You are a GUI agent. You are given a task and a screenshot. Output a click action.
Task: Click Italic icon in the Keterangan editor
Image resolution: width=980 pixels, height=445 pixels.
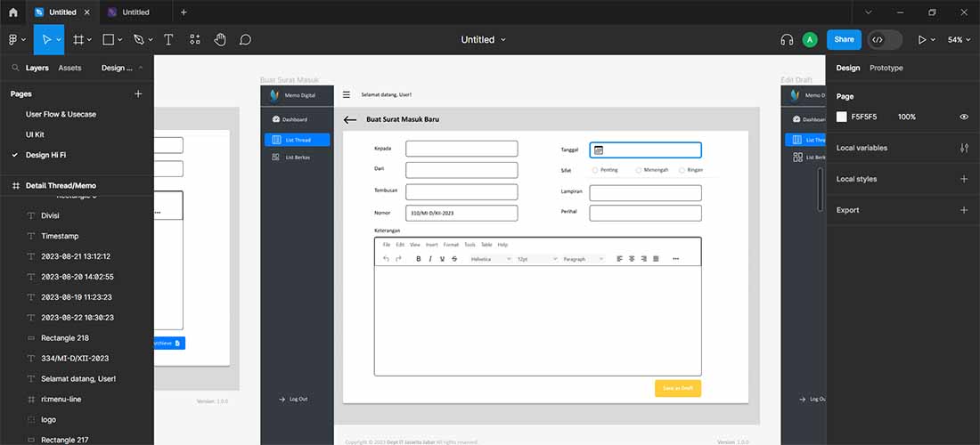[430, 258]
